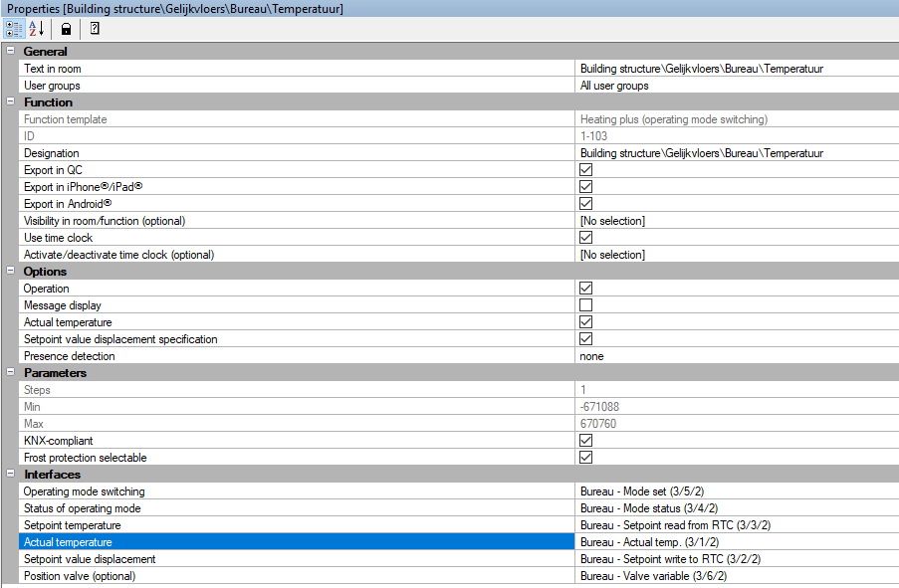
Task: Collapse the Interfaces section
Action: 10,475
